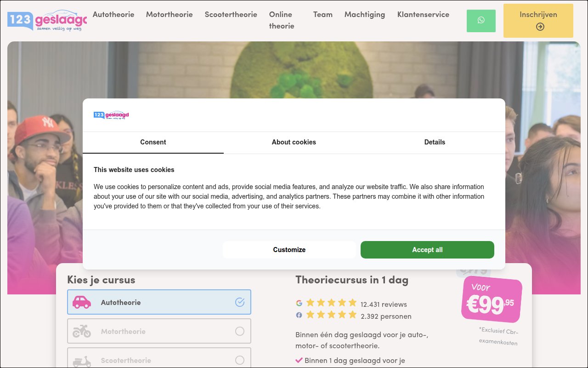Image resolution: width=588 pixels, height=368 pixels.
Task: Click the pink checkmark before 'Binnen 1 dag geslaagd'
Action: pos(299,360)
